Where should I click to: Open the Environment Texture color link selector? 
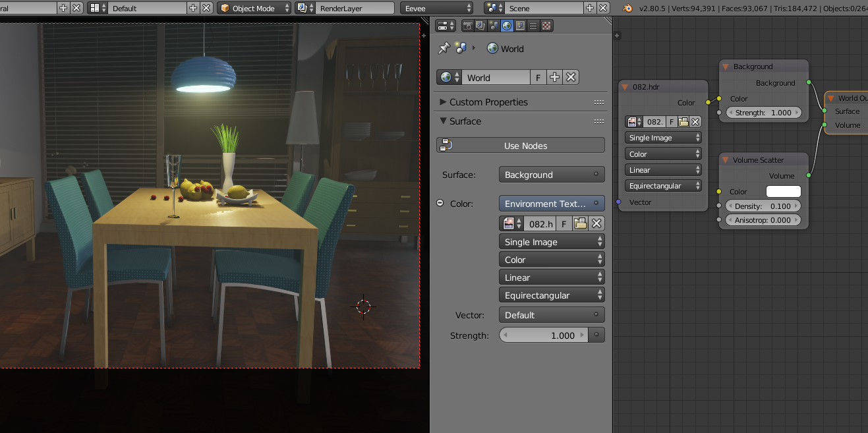[552, 204]
